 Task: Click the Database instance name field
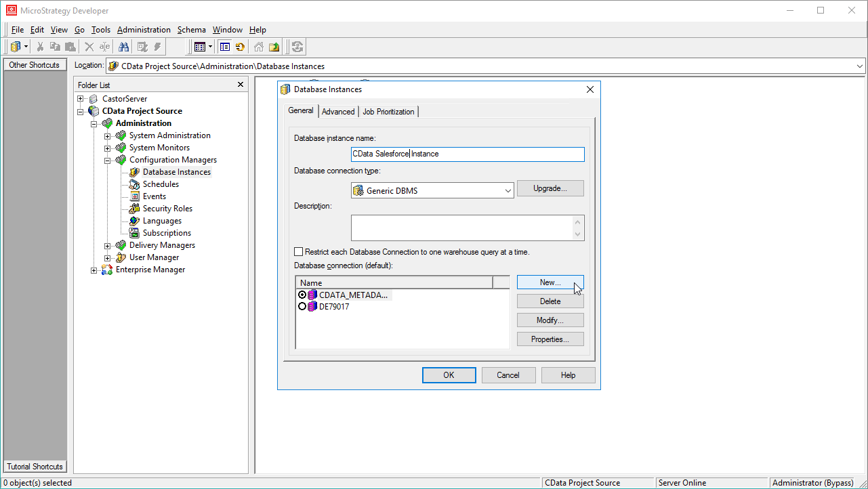(x=468, y=154)
